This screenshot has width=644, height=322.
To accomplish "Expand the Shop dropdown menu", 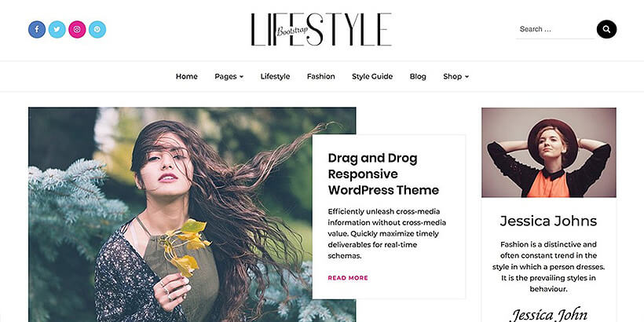I will (456, 76).
